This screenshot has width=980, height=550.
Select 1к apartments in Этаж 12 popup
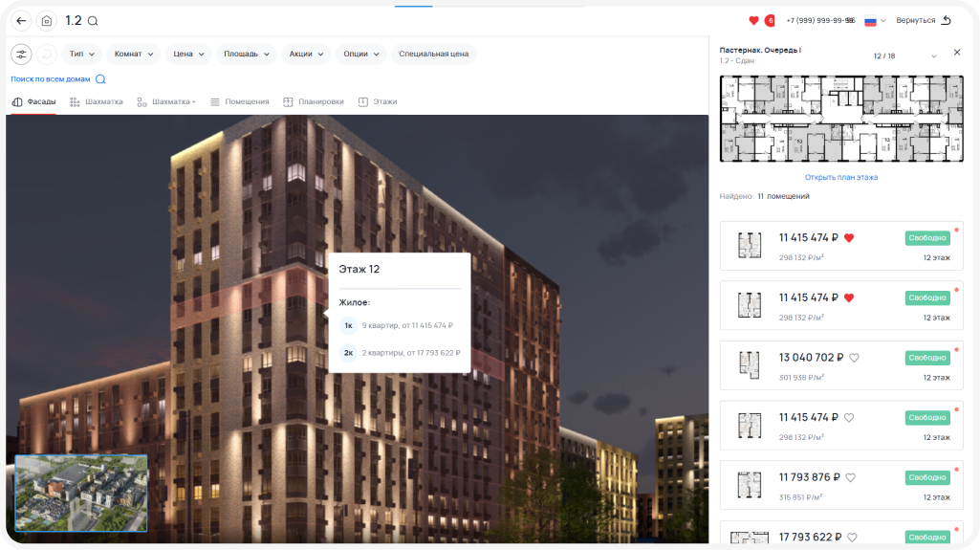(400, 325)
